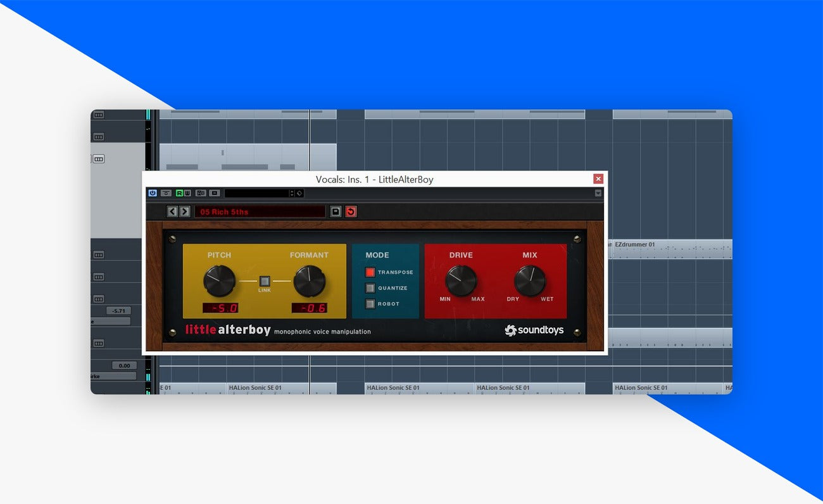Switch the A/B comparison setting button
Screen dimensions: 823x504
[201, 193]
